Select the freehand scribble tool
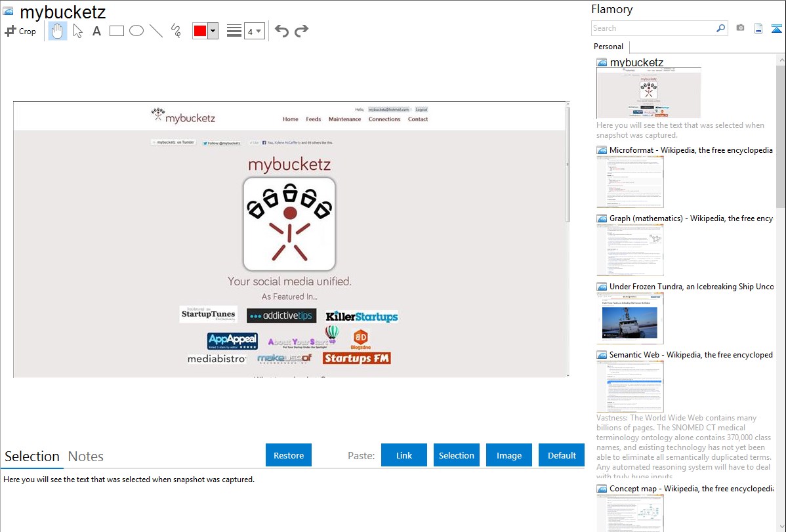786x532 pixels. click(176, 31)
